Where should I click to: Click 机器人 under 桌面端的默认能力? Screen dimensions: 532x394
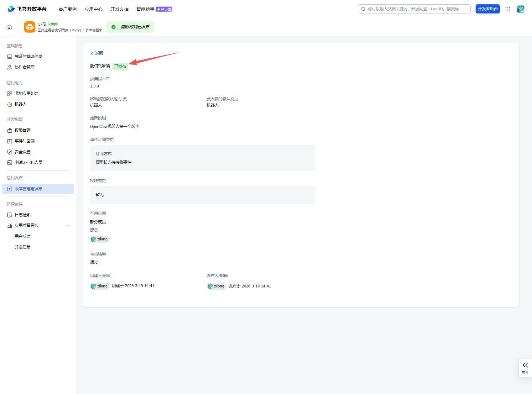(x=213, y=105)
